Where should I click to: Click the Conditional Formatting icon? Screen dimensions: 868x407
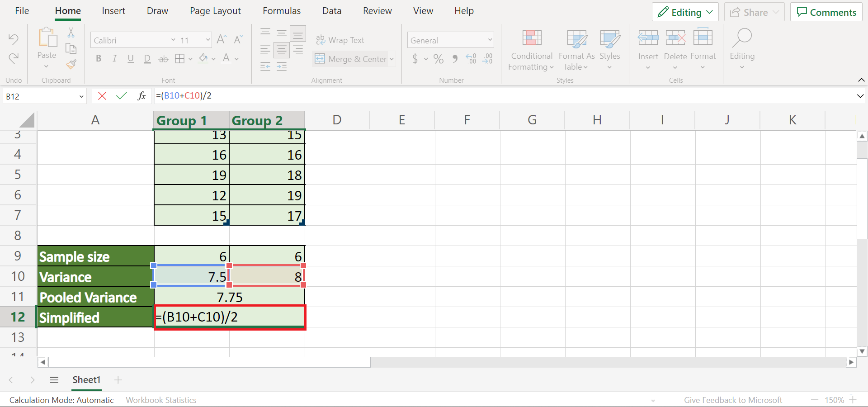coord(532,38)
